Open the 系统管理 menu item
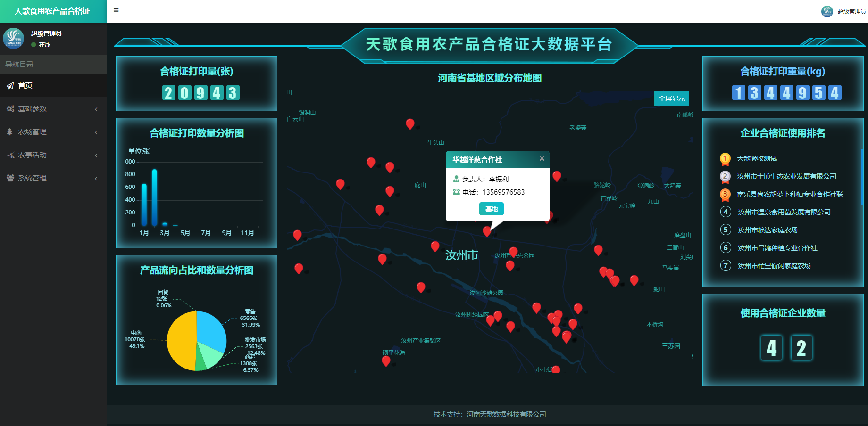The height and width of the screenshot is (426, 868). tap(32, 178)
